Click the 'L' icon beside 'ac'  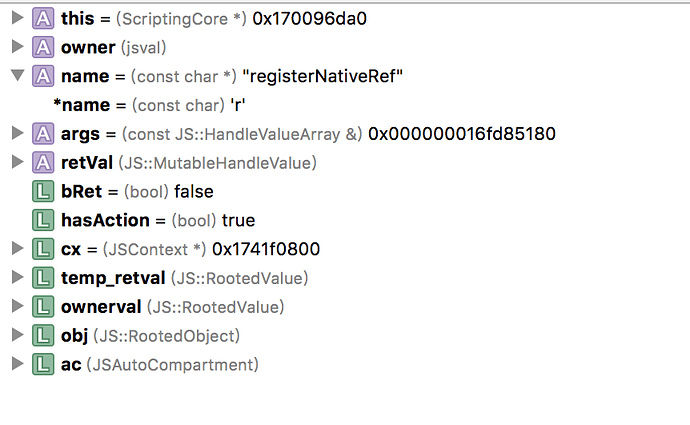click(43, 365)
